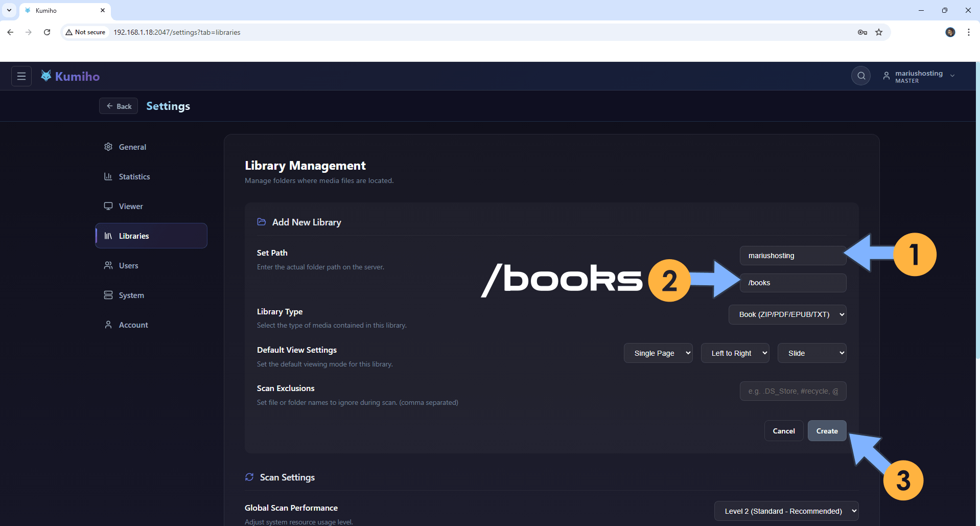
Task: Switch to the Statistics settings tab
Action: [x=134, y=177]
